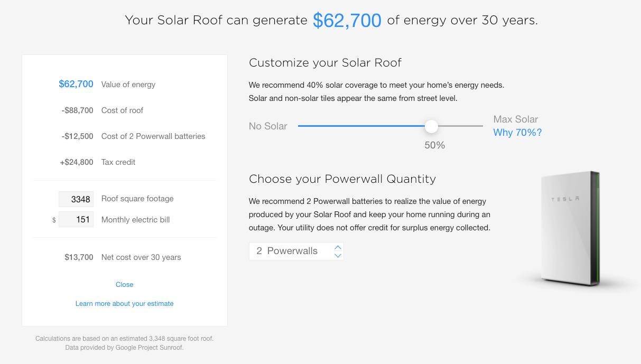Viewport: 641px width, 364px height.
Task: Click the Close link in estimate panel
Action: pyautogui.click(x=125, y=284)
